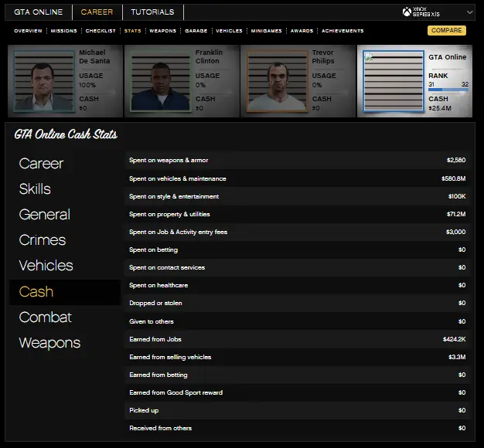Open the Achievements section link
Image resolution: width=484 pixels, height=448 pixels.
tap(343, 31)
